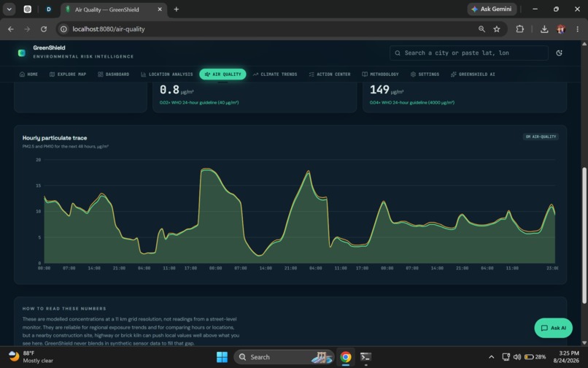Click the How to read these numbers heading
The image size is (588, 368).
pyautogui.click(x=64, y=309)
